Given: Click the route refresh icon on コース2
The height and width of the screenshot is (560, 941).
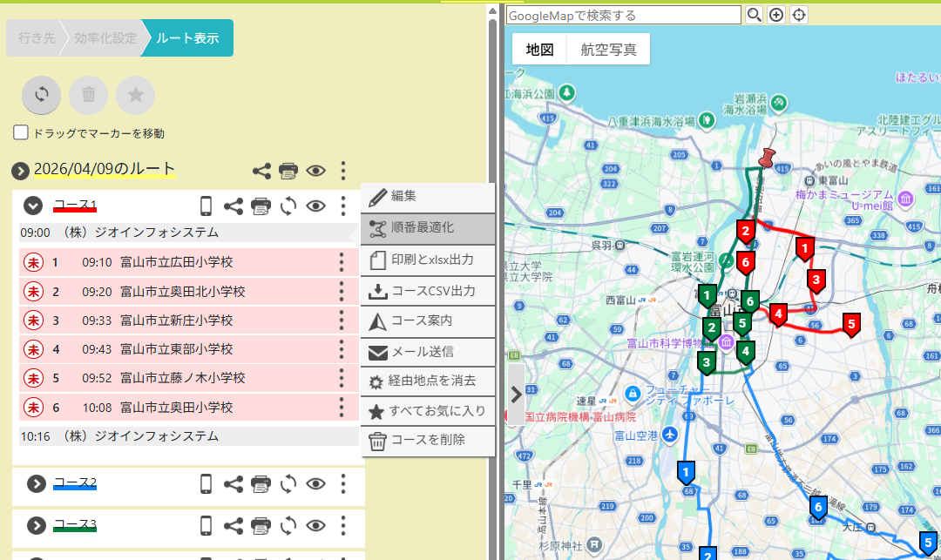Looking at the screenshot, I should pyautogui.click(x=288, y=483).
